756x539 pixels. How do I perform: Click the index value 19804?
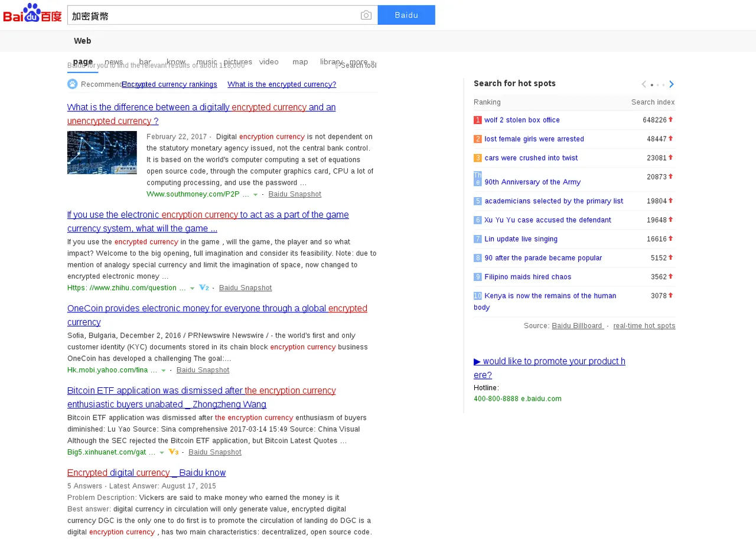pos(657,201)
